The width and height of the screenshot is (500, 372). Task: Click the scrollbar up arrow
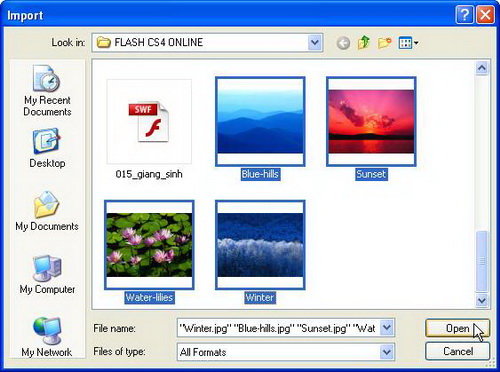point(481,68)
